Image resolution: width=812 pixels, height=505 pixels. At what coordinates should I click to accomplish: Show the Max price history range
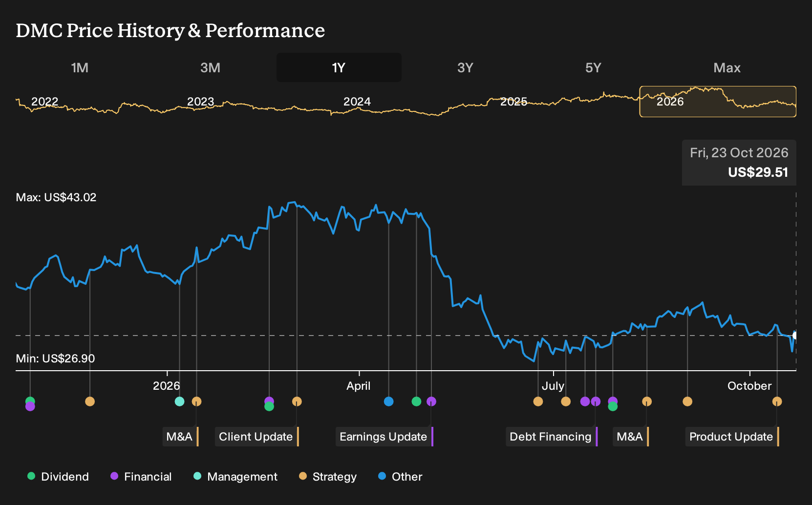(727, 67)
